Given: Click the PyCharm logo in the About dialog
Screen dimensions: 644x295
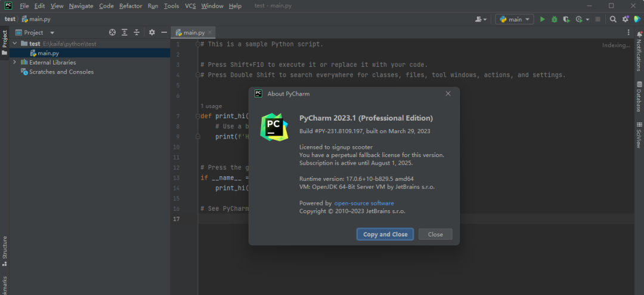Looking at the screenshot, I should (x=274, y=127).
